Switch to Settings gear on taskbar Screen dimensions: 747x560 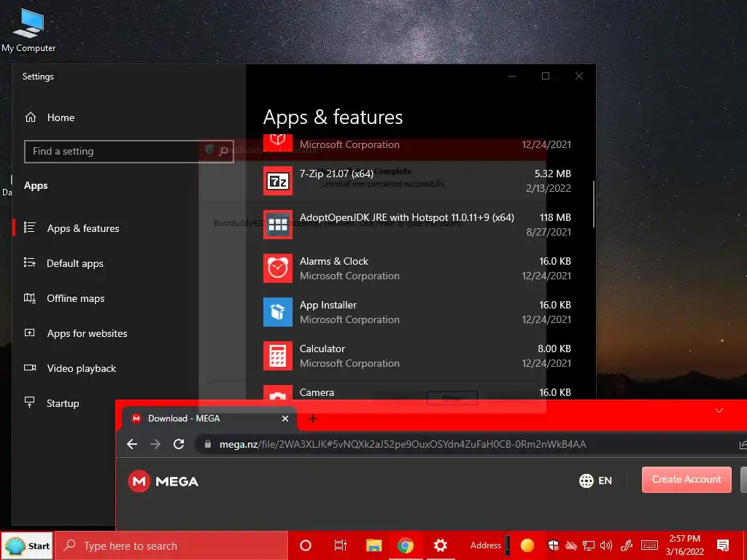[440, 545]
